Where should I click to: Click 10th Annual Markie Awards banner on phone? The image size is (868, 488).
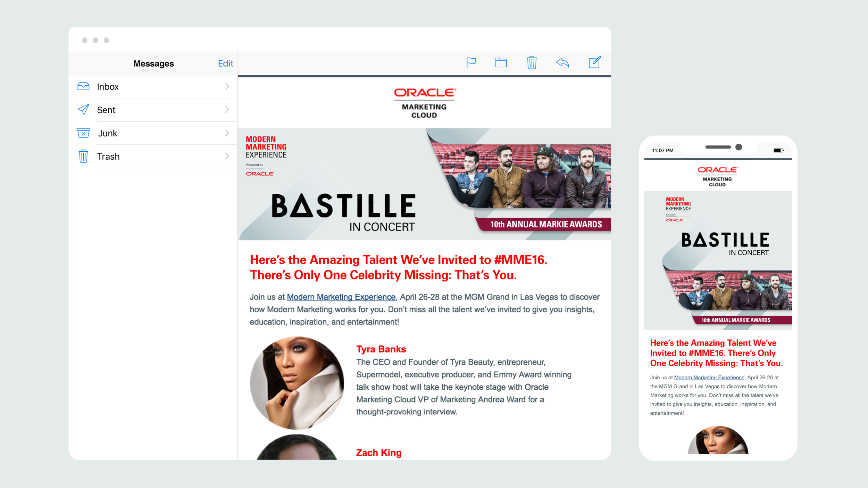(x=742, y=320)
